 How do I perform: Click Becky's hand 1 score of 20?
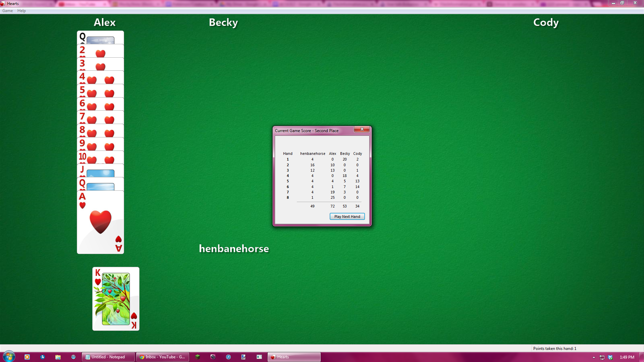coord(344,159)
